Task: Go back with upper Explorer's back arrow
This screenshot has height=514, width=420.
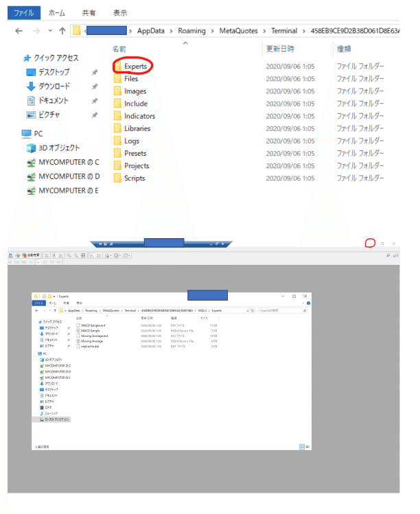Action: coord(19,31)
